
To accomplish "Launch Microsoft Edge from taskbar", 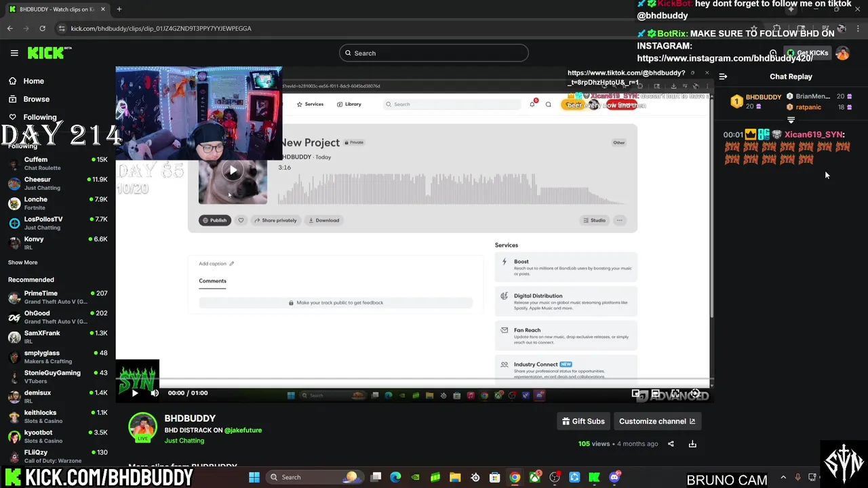I will pos(396,477).
